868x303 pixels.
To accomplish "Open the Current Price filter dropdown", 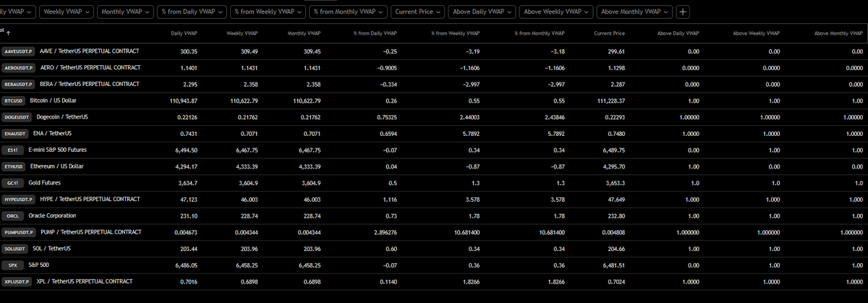I will [418, 12].
